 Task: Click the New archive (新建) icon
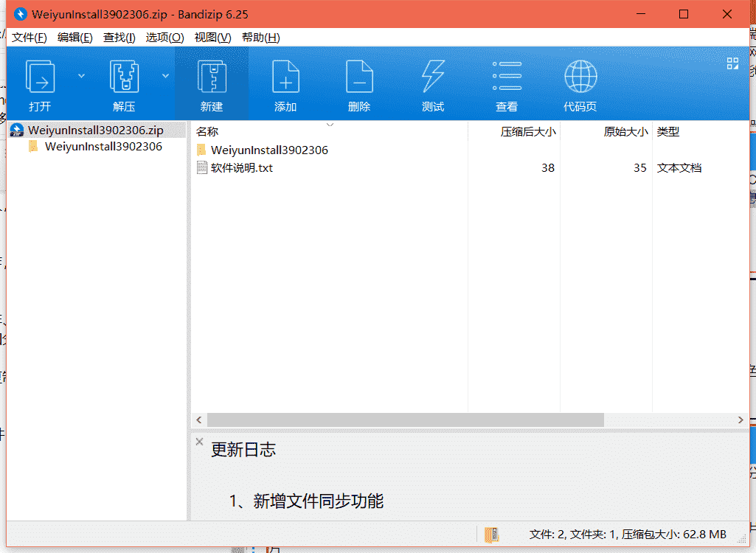coord(212,76)
